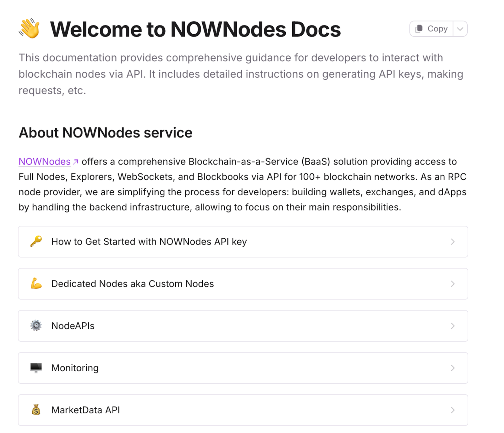Open the dropdown arrow beside Copy
The width and height of the screenshot is (504, 433).
coord(460,29)
